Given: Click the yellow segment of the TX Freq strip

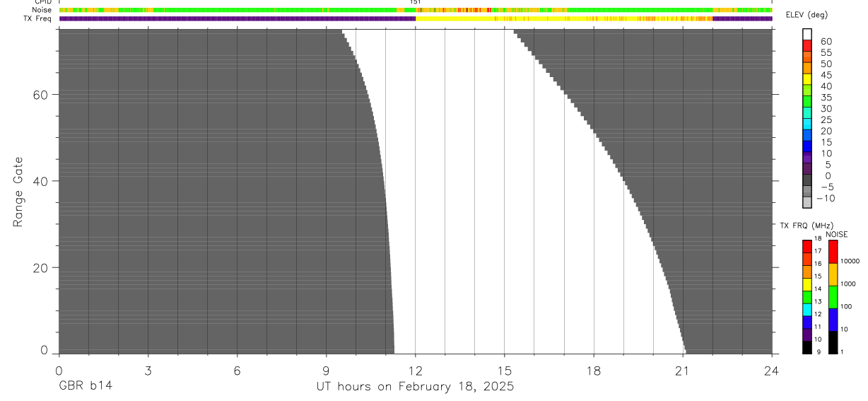Looking at the screenshot, I should 564,18.
